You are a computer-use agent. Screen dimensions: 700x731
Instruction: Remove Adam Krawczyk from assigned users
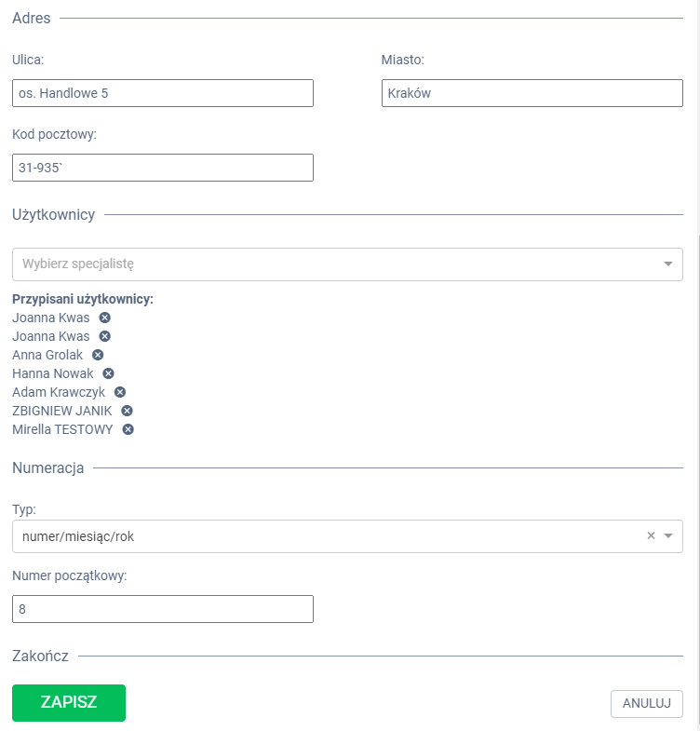120,392
